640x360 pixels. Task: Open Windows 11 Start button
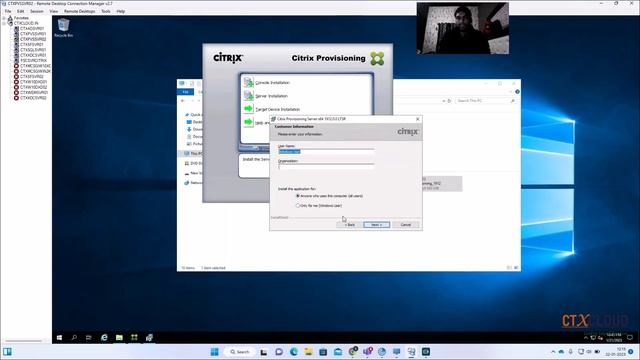(x=215, y=352)
